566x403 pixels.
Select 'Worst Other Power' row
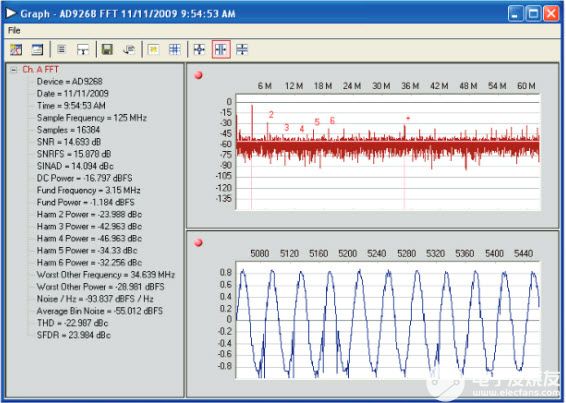(x=100, y=287)
